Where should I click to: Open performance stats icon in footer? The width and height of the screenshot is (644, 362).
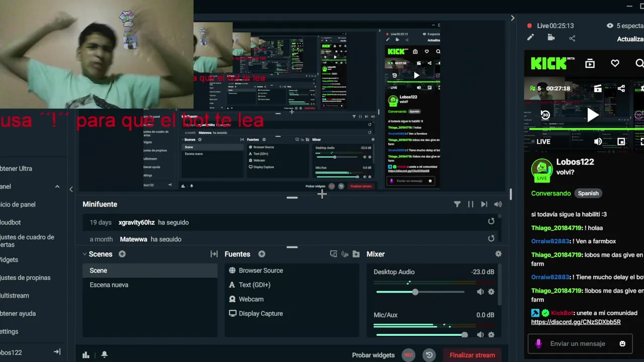[86, 355]
